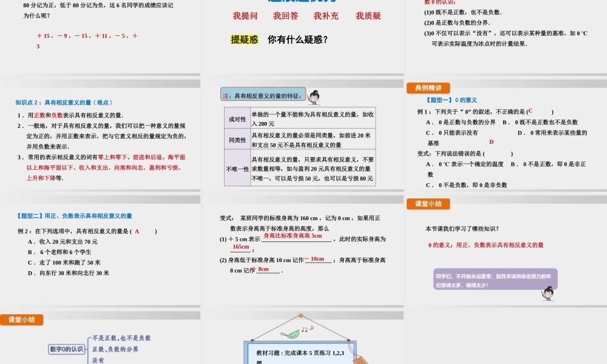Click the heading 【题型二】用正、负数表示具有相反意义的量

pyautogui.click(x=74, y=216)
